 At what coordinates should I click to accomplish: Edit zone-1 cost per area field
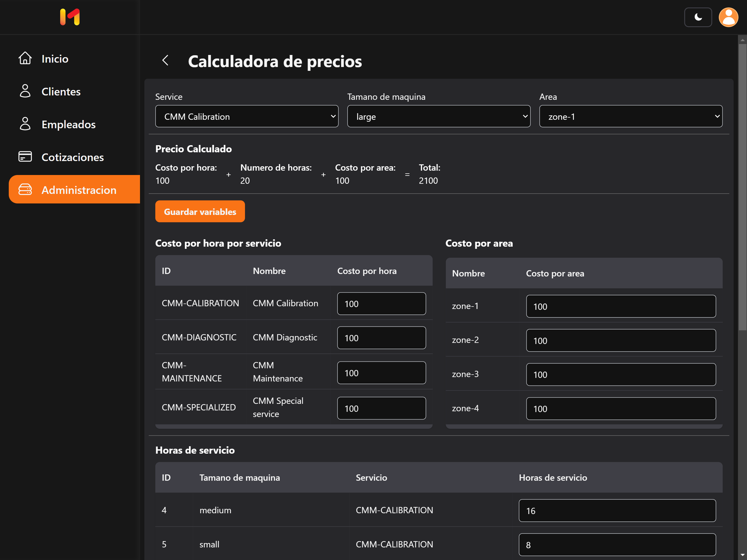point(621,306)
